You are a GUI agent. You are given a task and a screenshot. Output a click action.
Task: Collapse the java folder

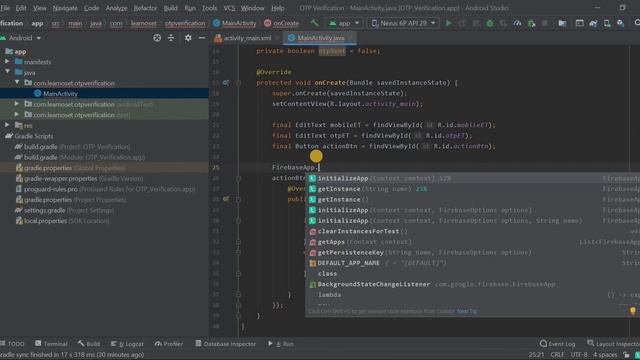7,72
